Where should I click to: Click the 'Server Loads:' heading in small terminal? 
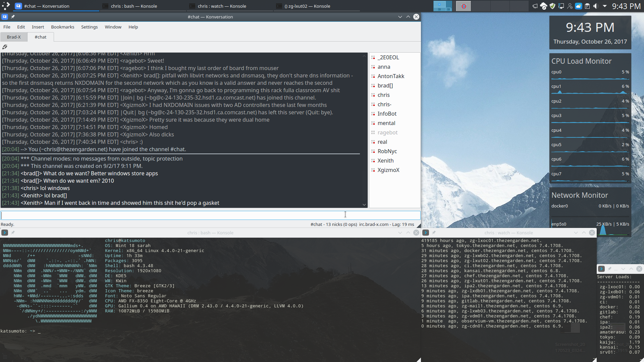(x=614, y=277)
